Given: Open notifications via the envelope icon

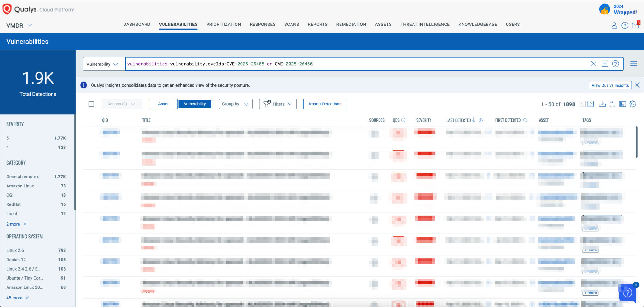Looking at the screenshot, I should coord(636,25).
